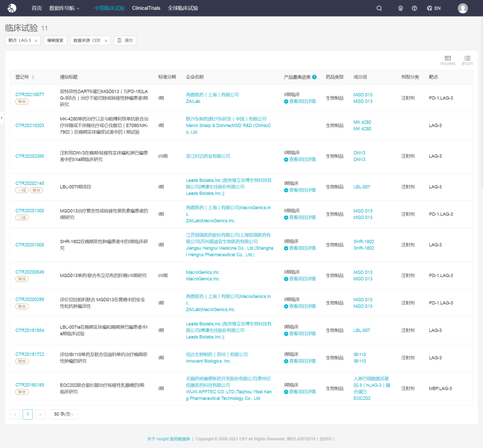483x448 pixels.
Task: Open trial CTR20202145
Action: coord(30,183)
